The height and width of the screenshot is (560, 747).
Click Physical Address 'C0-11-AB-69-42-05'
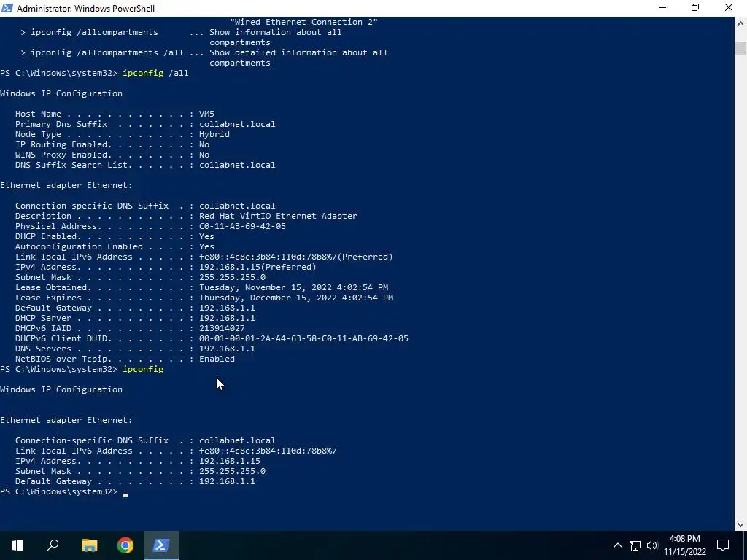pos(242,226)
